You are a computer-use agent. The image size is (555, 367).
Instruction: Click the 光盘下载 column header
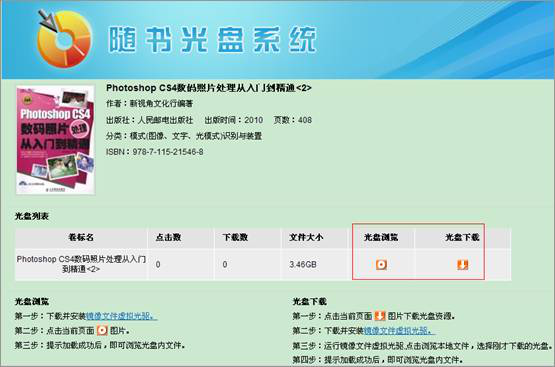point(462,237)
